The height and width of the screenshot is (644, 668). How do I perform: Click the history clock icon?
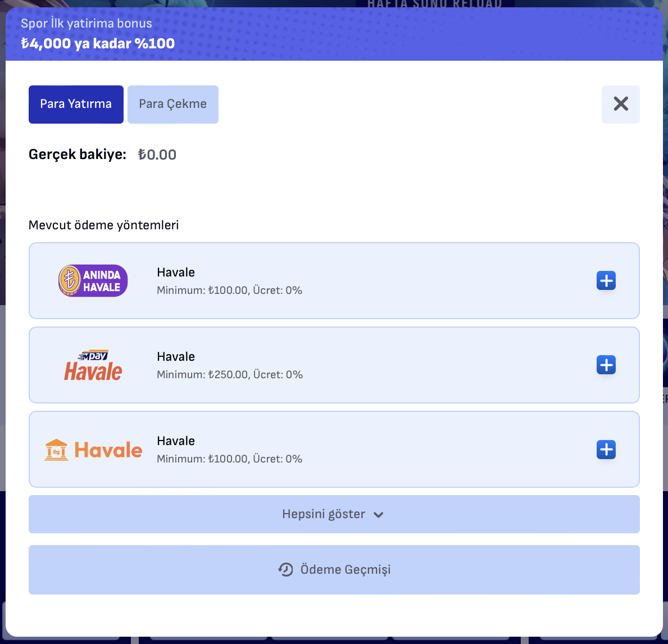pos(285,569)
